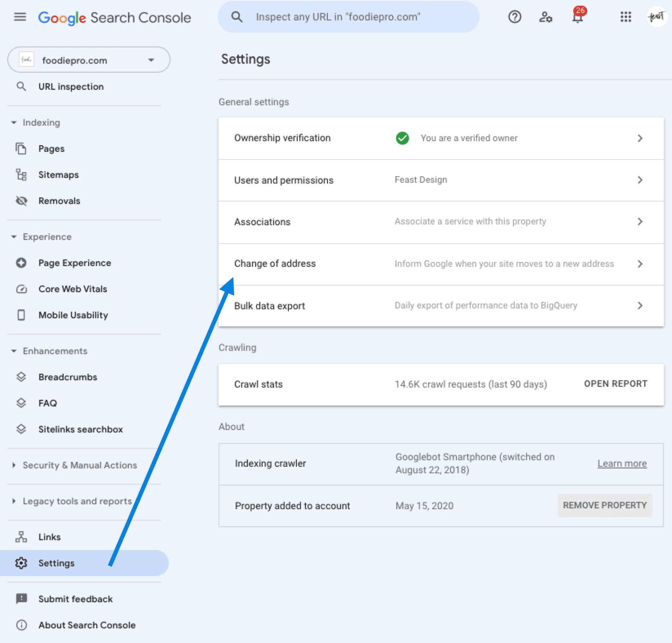
Task: Click the Links network icon
Action: [21, 537]
